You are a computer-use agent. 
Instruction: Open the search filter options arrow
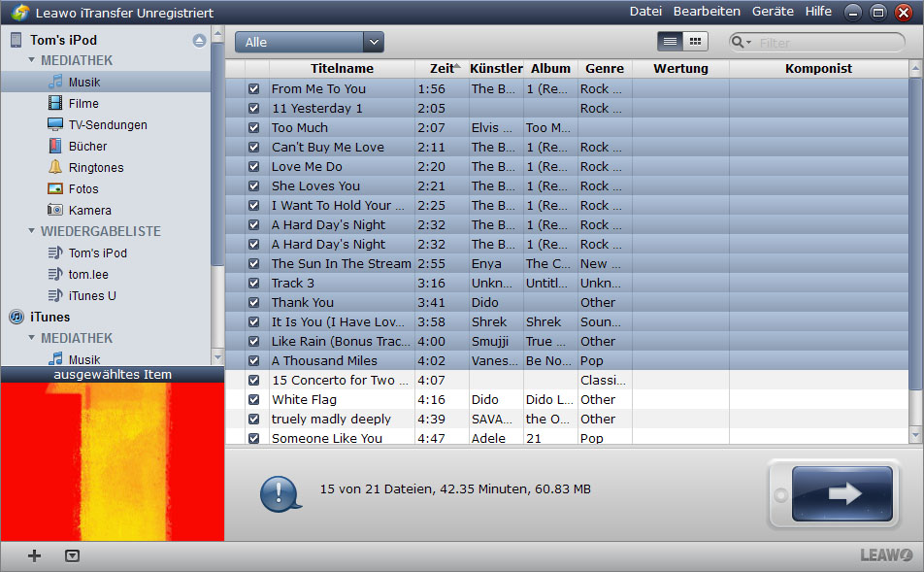(749, 43)
